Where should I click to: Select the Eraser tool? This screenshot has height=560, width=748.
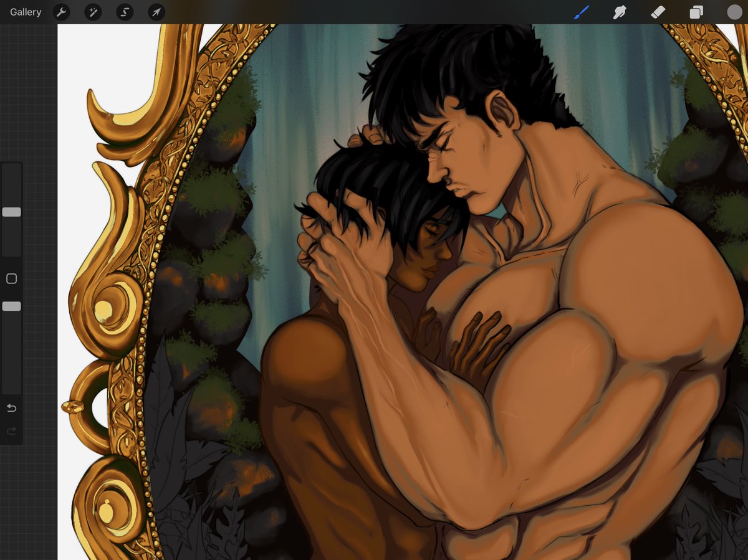658,12
